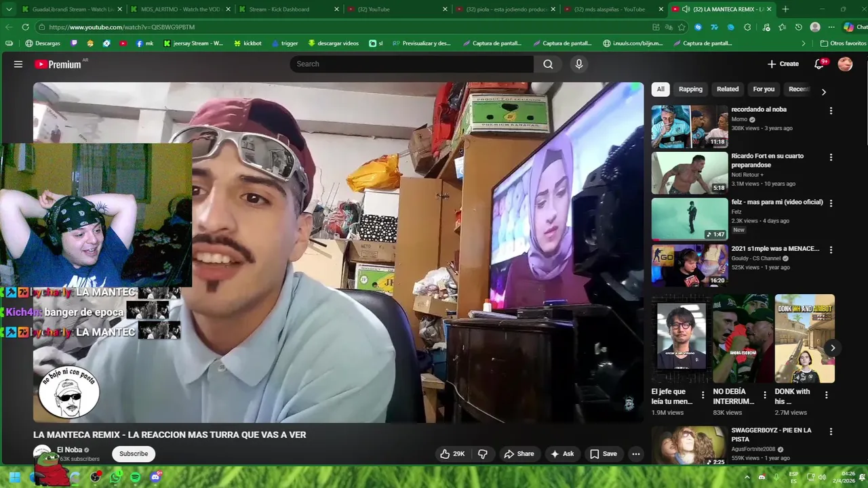Viewport: 868px width, 488px height.
Task: Open the account avatar menu
Action: click(845, 64)
